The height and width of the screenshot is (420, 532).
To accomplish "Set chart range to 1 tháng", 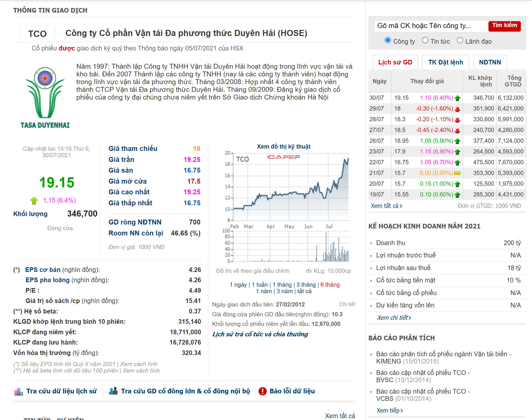I will [x=282, y=285].
